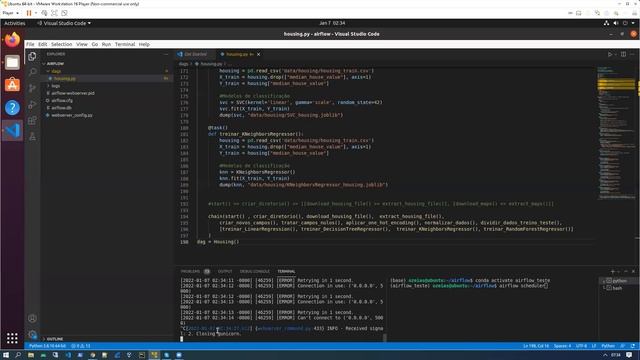Open Files from the Ubuntu dock
Image resolution: width=640 pixels, height=360 pixels.
(12, 62)
